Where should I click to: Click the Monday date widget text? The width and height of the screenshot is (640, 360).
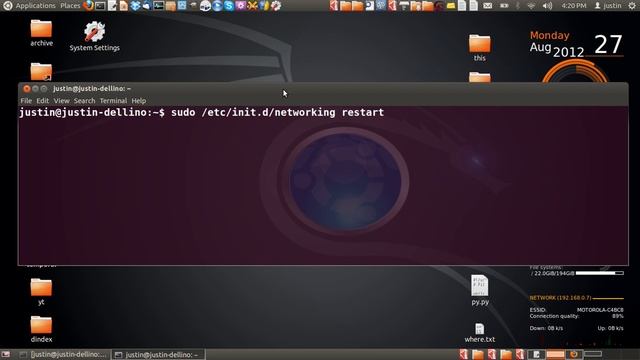(549, 36)
